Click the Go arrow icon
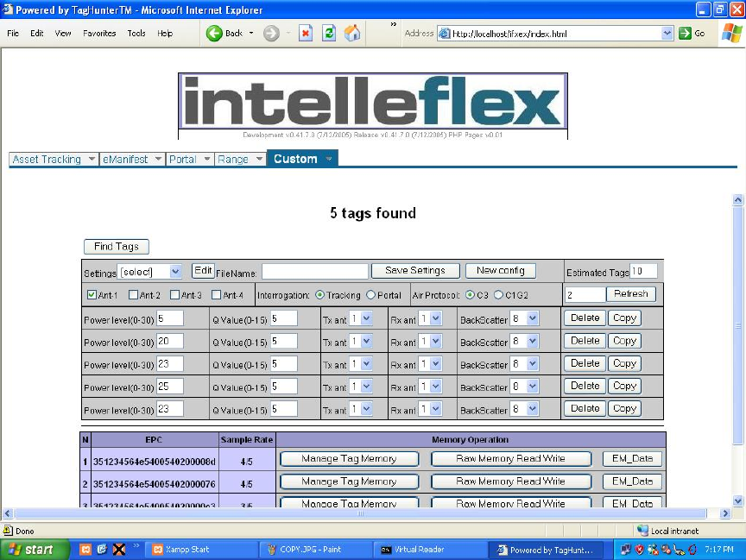 coord(685,34)
